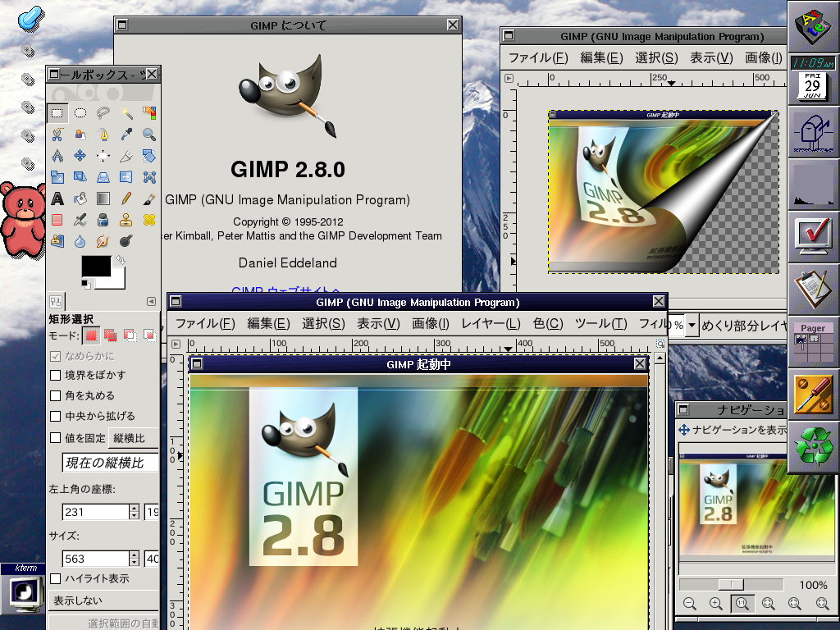Select the Cage Transform tool
This screenshot has width=840, height=630.
tap(149, 177)
